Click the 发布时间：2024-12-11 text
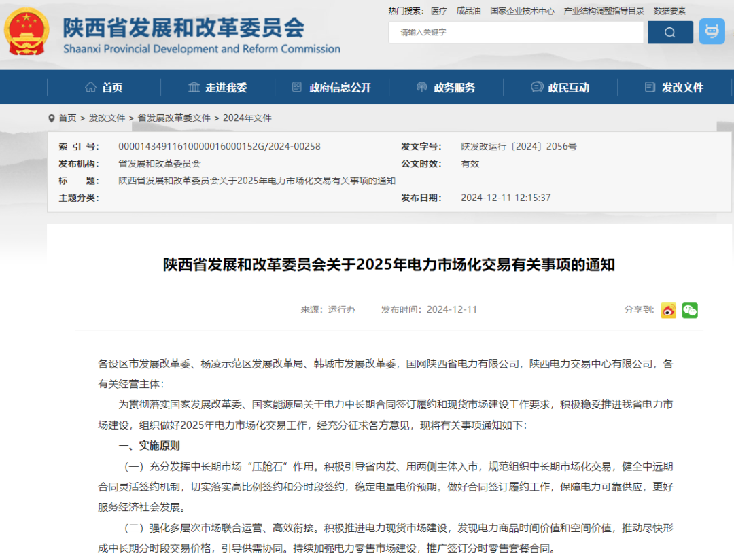Screen dimensions: 734x560 [x=429, y=309]
